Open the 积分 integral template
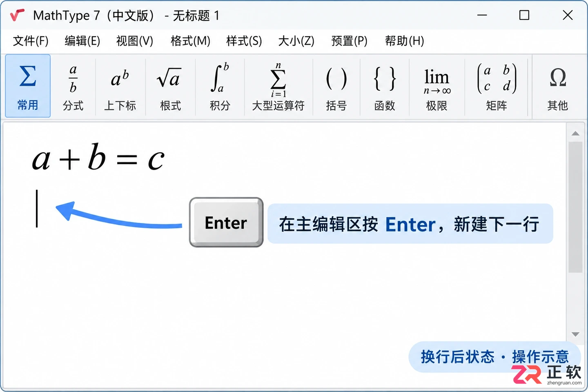This screenshot has width=588, height=392. [x=220, y=87]
